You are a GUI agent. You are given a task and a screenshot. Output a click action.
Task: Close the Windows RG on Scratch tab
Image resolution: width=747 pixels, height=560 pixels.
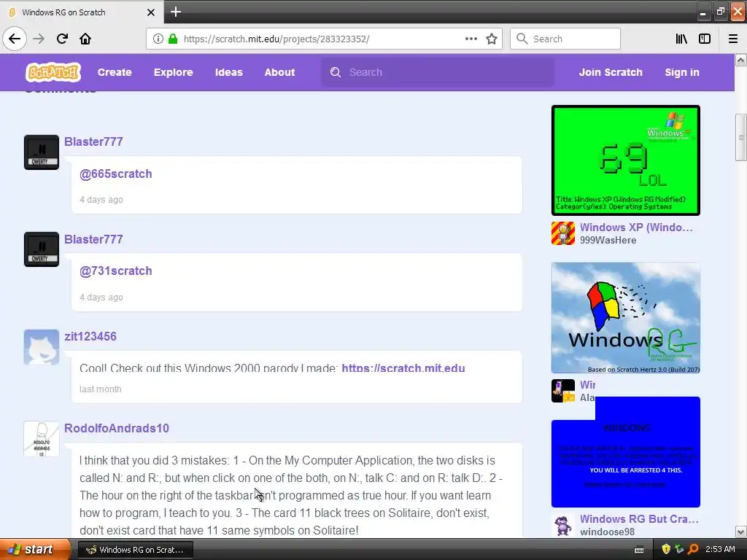click(150, 12)
